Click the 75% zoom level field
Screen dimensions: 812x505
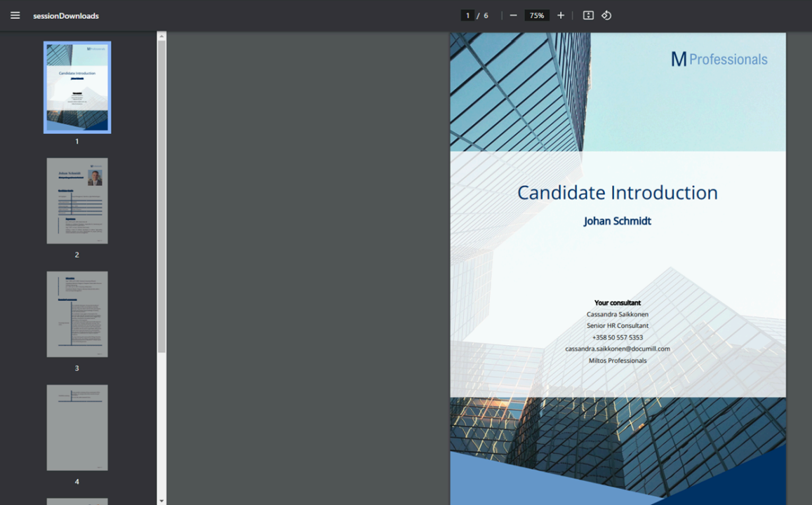(x=537, y=15)
